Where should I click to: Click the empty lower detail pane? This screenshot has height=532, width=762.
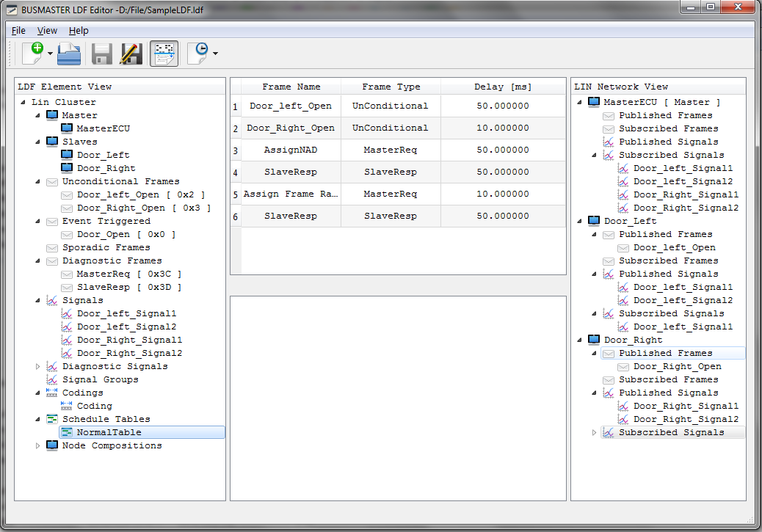point(398,398)
